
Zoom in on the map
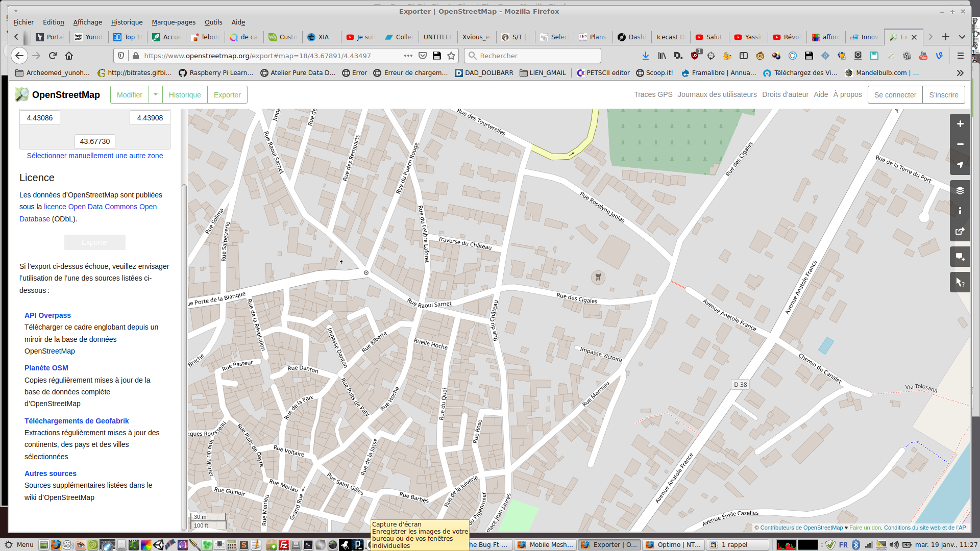coord(960,124)
